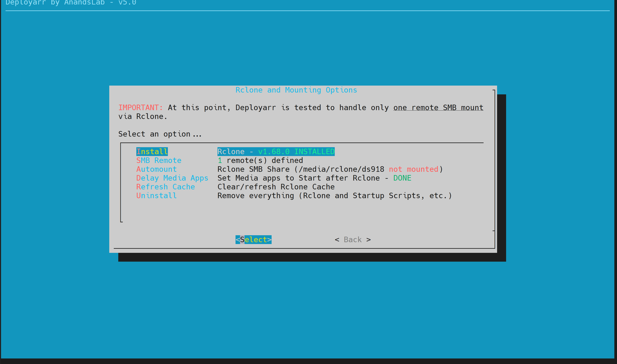Click the Rclone and Mounting Options title
The width and height of the screenshot is (617, 364).
pyautogui.click(x=296, y=90)
